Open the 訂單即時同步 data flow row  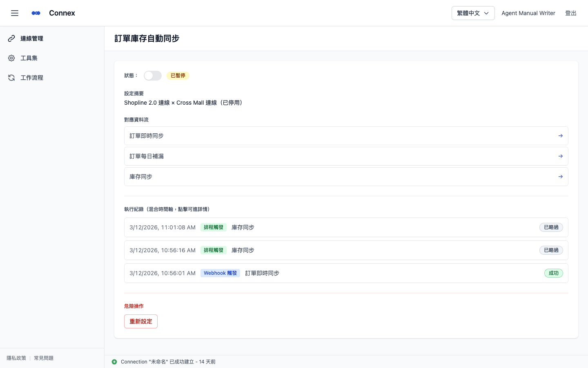tap(346, 136)
